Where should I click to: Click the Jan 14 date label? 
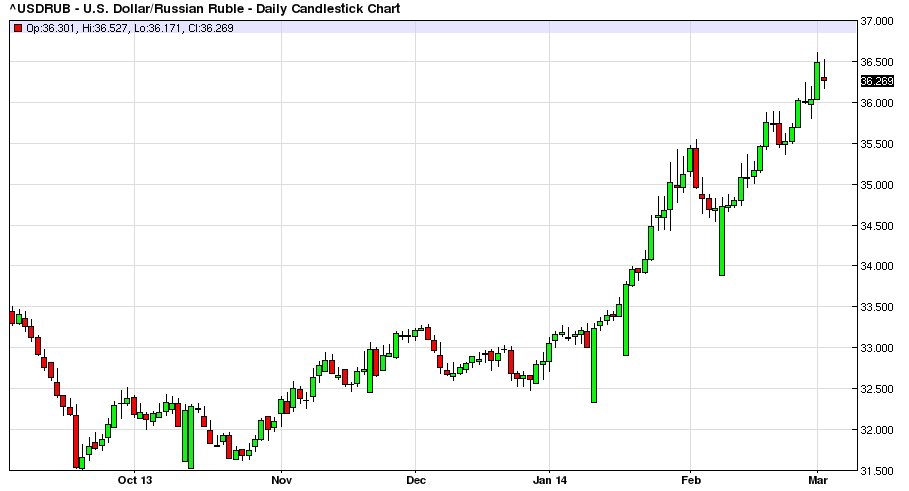click(549, 480)
